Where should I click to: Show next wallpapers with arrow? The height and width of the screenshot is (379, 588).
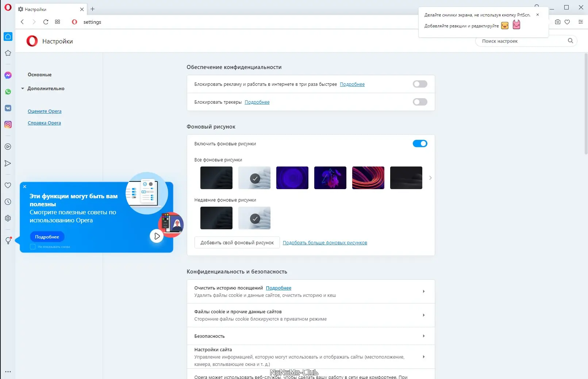[430, 178]
